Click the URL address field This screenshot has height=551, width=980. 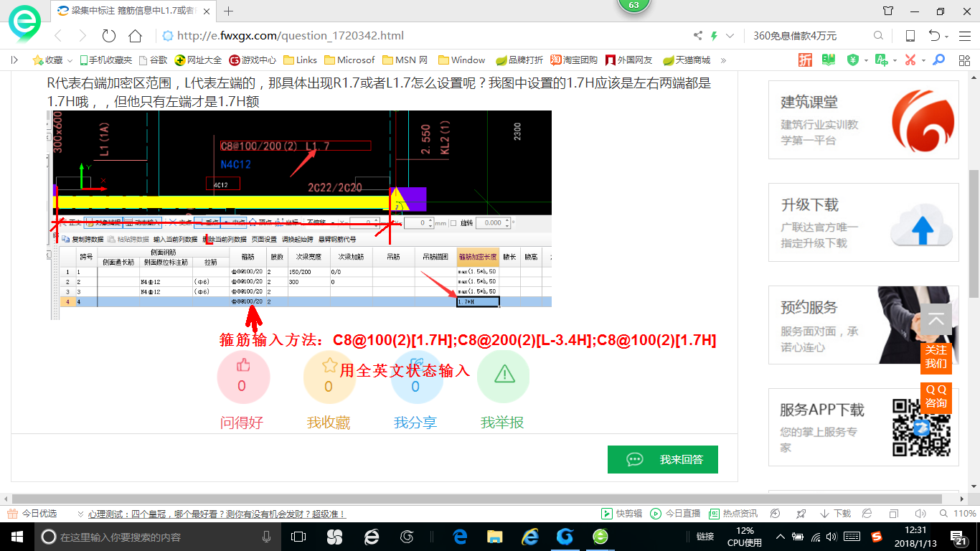pyautogui.click(x=423, y=36)
